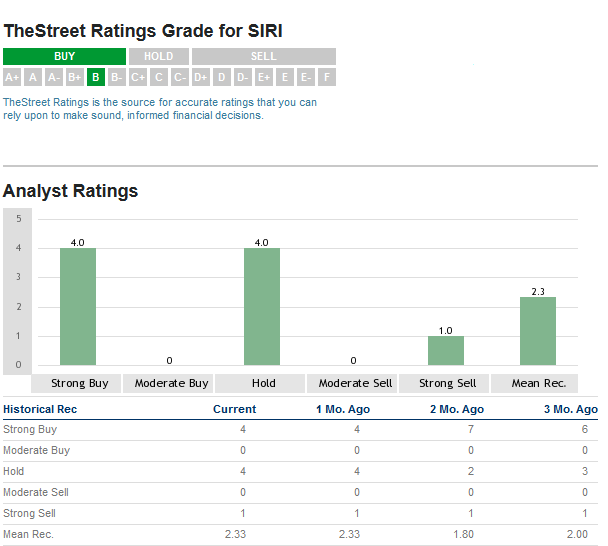Click the Hold chart bar
The width and height of the screenshot is (608, 546).
pos(262,306)
